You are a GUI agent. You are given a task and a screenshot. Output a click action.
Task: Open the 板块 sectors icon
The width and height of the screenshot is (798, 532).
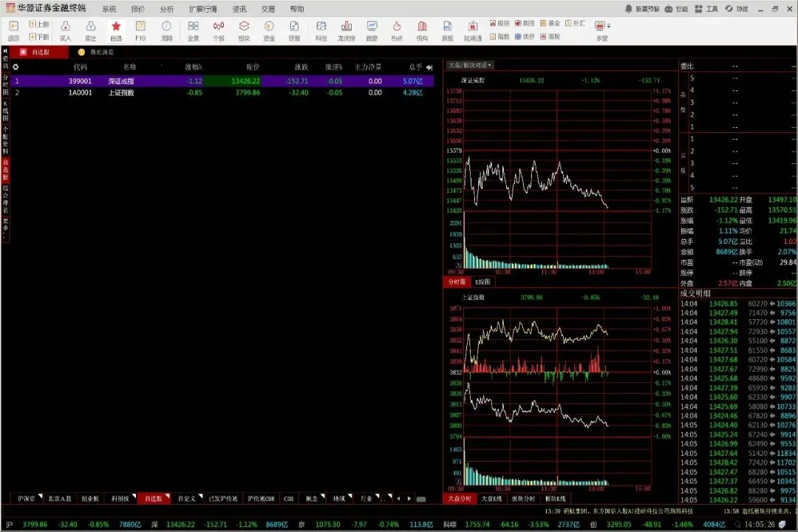(245, 30)
